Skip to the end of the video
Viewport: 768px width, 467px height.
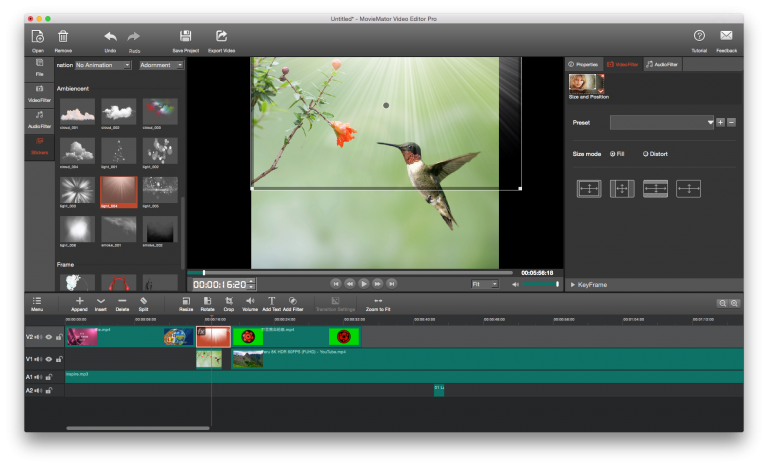tap(392, 284)
